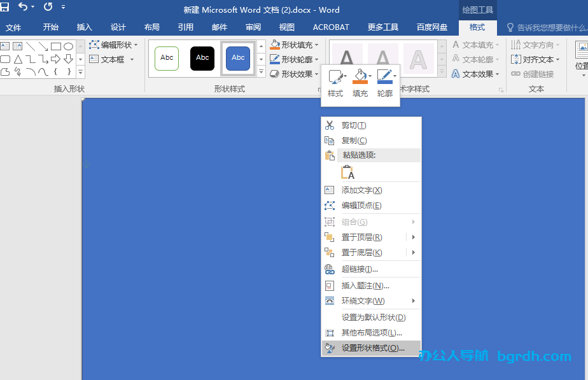Image resolution: width=588 pixels, height=380 pixels.
Task: Expand 置于顶层(R) submenu arrow
Action: click(x=413, y=237)
